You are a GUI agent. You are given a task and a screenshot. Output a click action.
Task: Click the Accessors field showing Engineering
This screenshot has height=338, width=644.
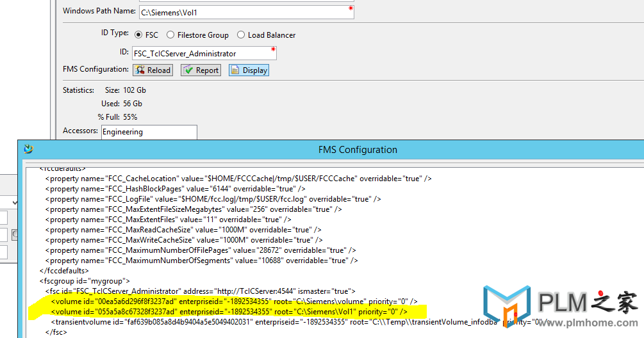coord(149,132)
